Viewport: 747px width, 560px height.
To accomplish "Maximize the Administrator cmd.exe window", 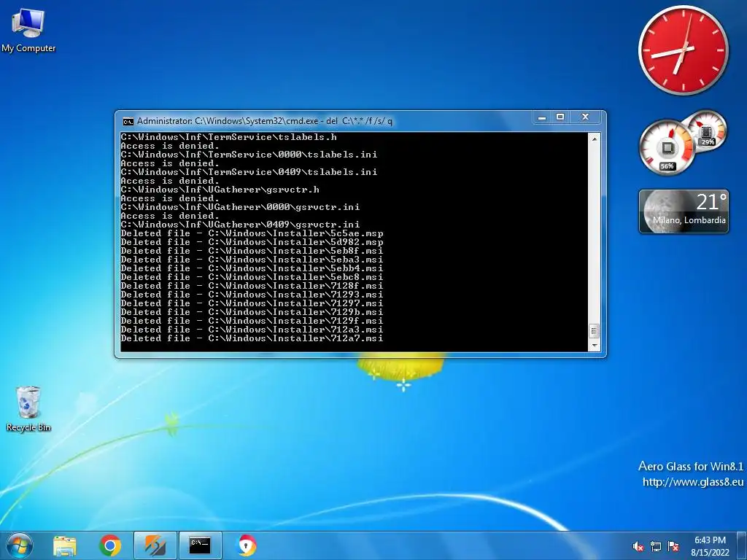I will [560, 117].
